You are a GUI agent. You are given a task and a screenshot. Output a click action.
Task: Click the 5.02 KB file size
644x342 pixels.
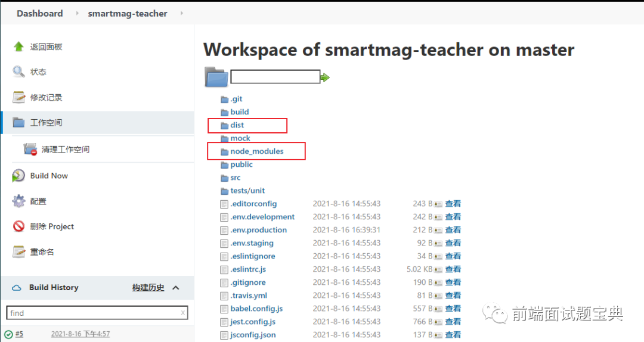pyautogui.click(x=419, y=270)
